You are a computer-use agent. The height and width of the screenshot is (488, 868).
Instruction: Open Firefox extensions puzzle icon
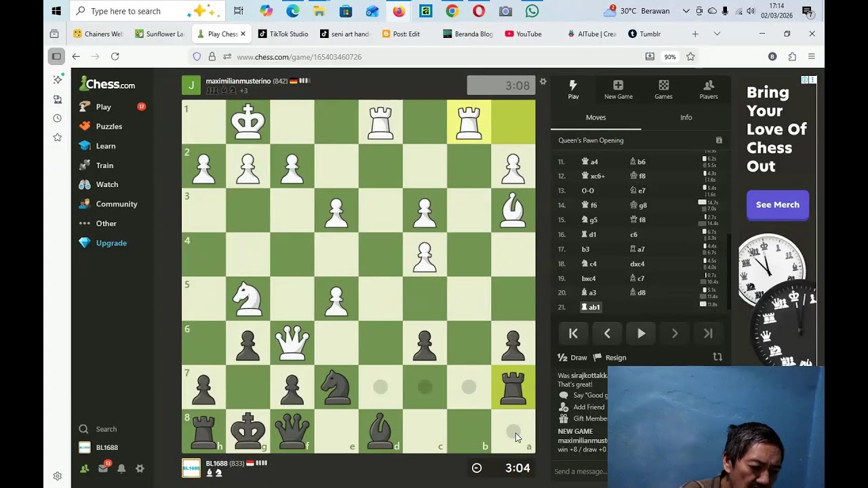tap(792, 57)
